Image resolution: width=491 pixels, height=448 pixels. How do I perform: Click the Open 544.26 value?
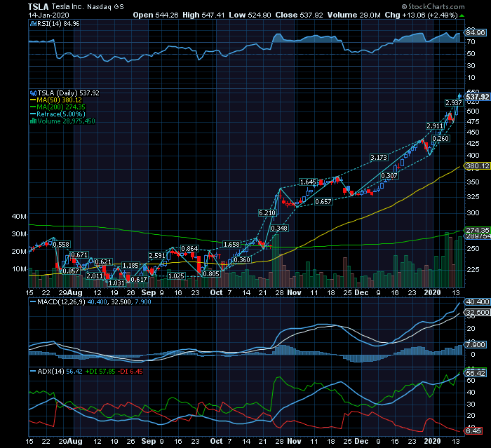click(x=156, y=15)
